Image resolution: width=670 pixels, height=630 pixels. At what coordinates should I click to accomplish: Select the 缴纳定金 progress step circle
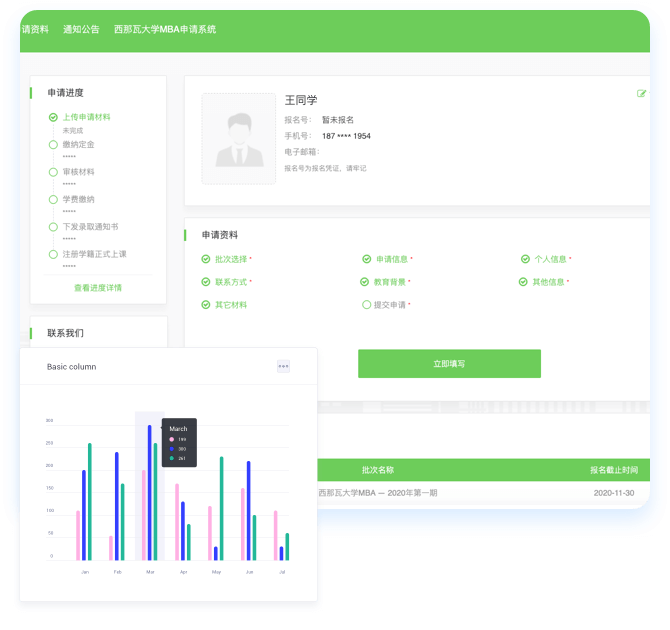tap(53, 145)
